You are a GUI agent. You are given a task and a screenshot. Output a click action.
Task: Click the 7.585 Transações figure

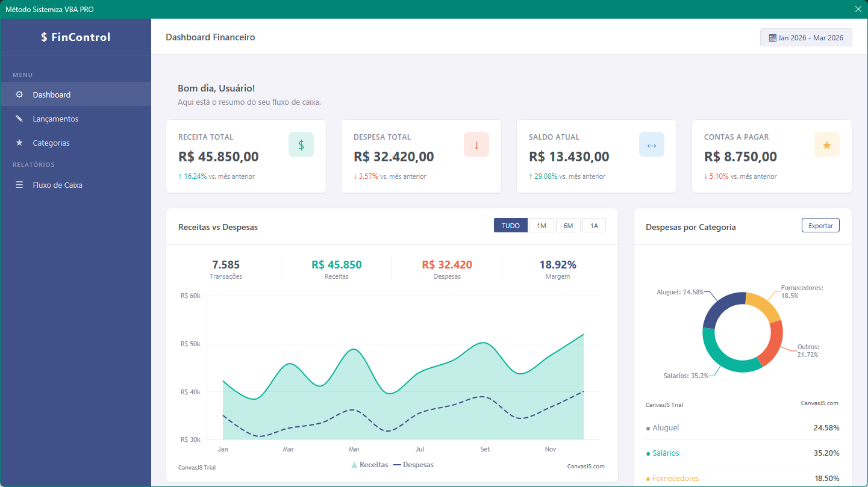click(226, 264)
